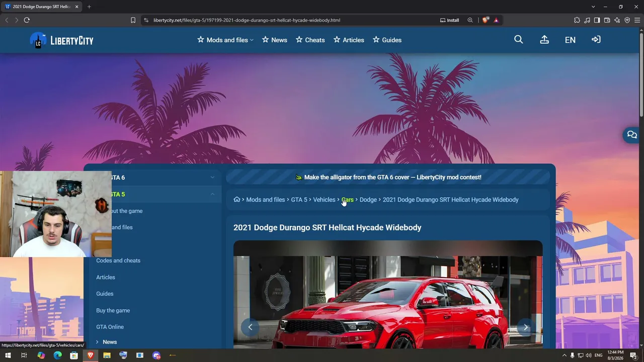Open the browser hamburger main menu
Screen dimensions: 644x362
point(637,20)
